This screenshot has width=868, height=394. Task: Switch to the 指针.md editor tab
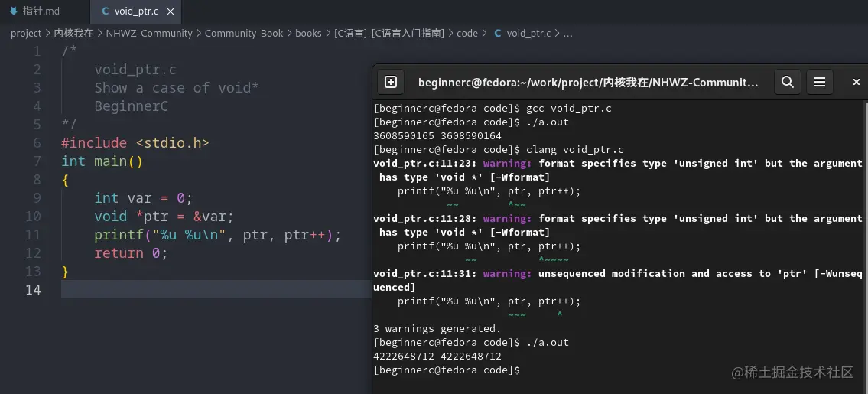43,11
